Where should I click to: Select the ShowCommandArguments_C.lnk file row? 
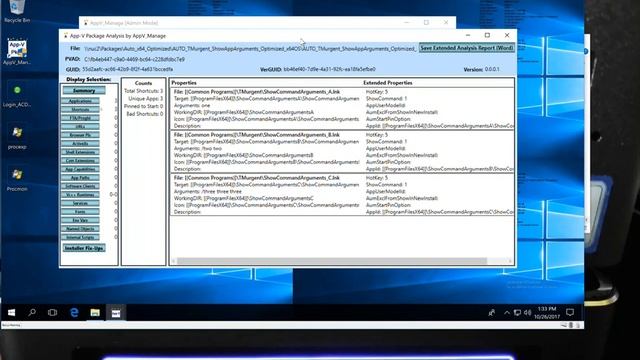[x=257, y=178]
